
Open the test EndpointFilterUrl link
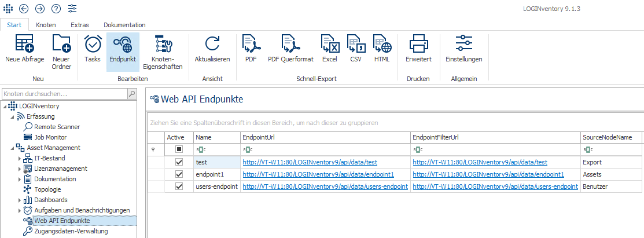(480, 162)
